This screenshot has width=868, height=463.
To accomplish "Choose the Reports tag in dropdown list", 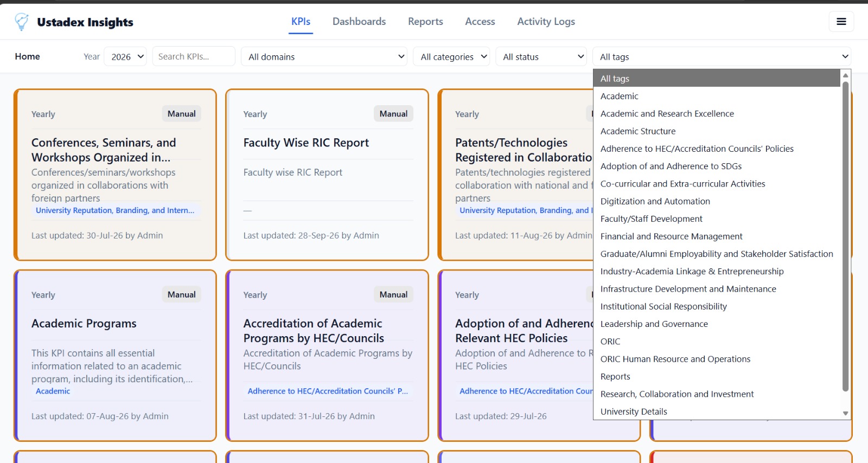I will point(717,376).
